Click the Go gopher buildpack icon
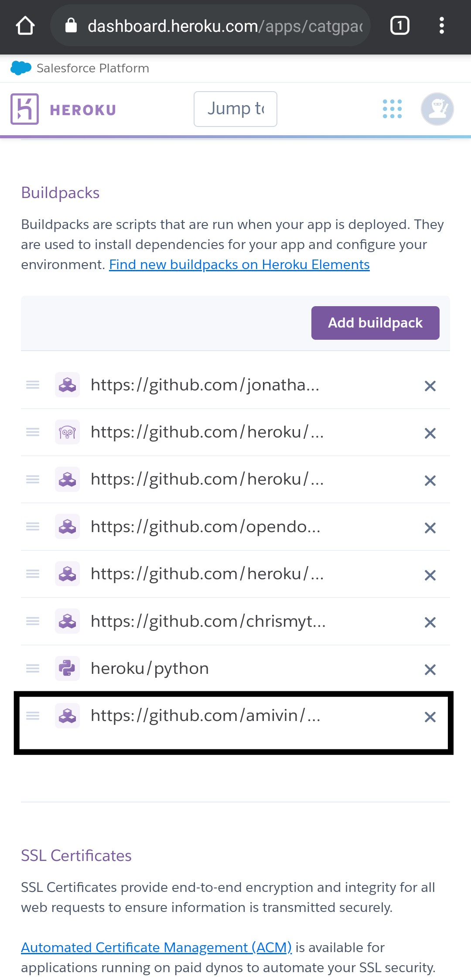This screenshot has width=471, height=980. click(67, 432)
